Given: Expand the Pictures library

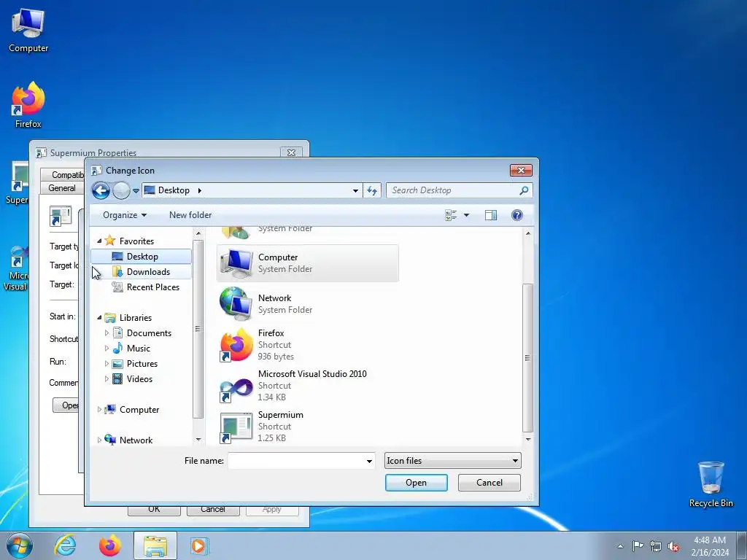Looking at the screenshot, I should point(107,363).
